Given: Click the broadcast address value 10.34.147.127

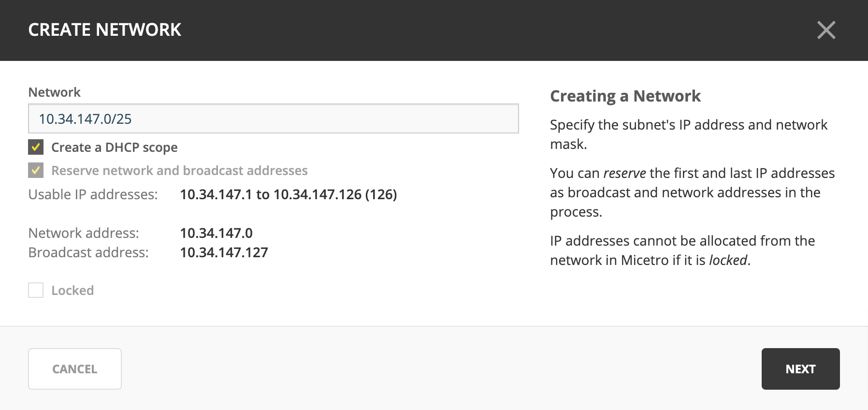Looking at the screenshot, I should click(224, 252).
